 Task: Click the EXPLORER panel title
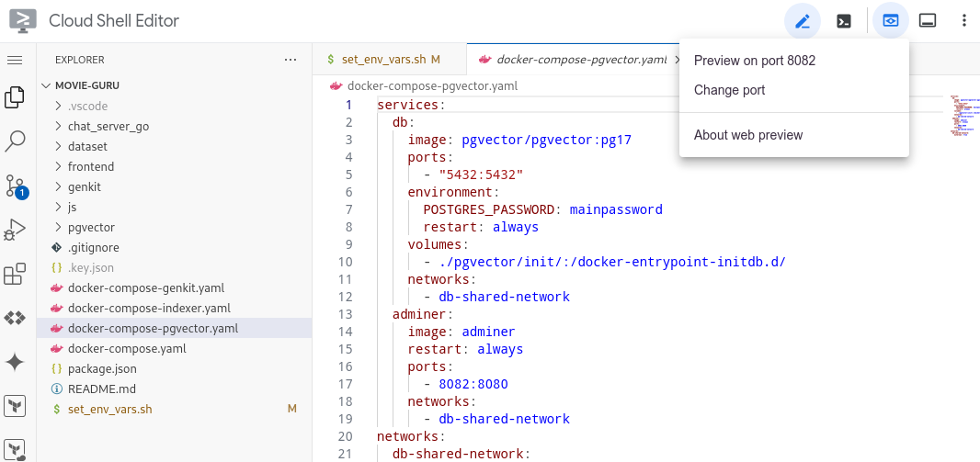tap(79, 60)
